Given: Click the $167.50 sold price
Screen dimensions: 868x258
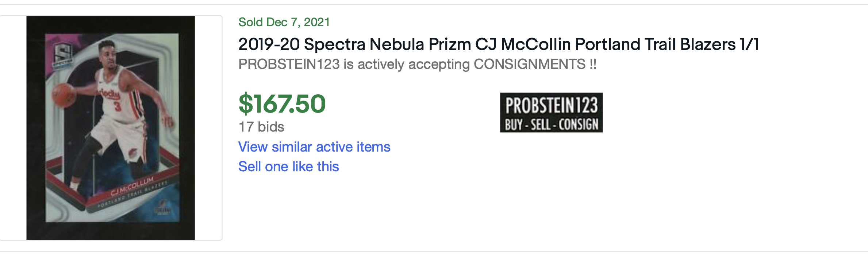Looking at the screenshot, I should (282, 104).
